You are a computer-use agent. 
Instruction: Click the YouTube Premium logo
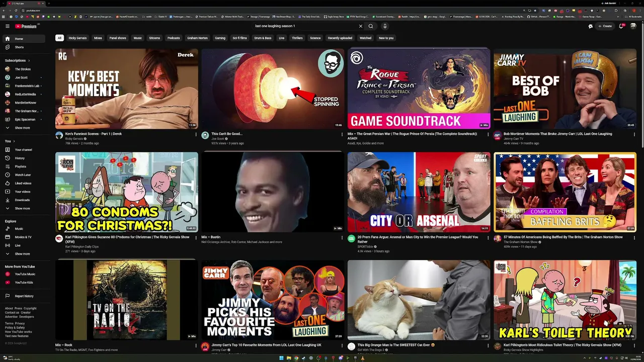pos(27,26)
